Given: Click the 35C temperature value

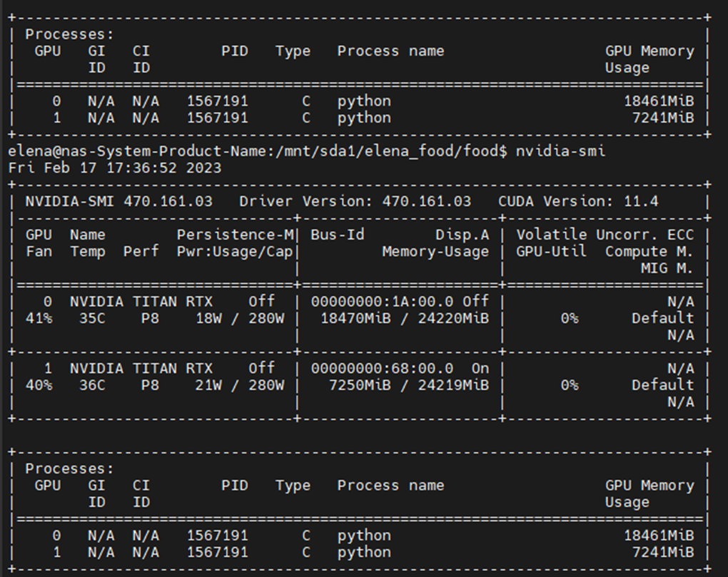Looking at the screenshot, I should pyautogui.click(x=92, y=318).
